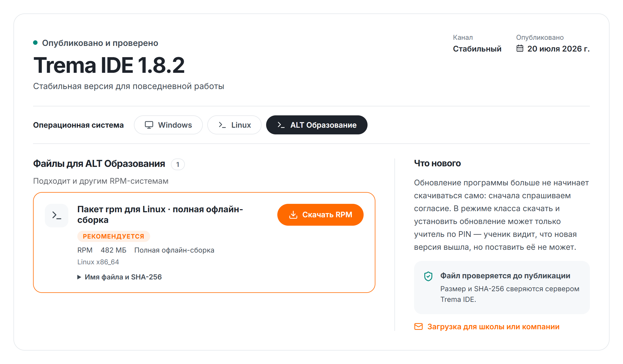The height and width of the screenshot is (364, 623).
Task: Click the terminal icon in the RPM package card
Action: tap(57, 215)
